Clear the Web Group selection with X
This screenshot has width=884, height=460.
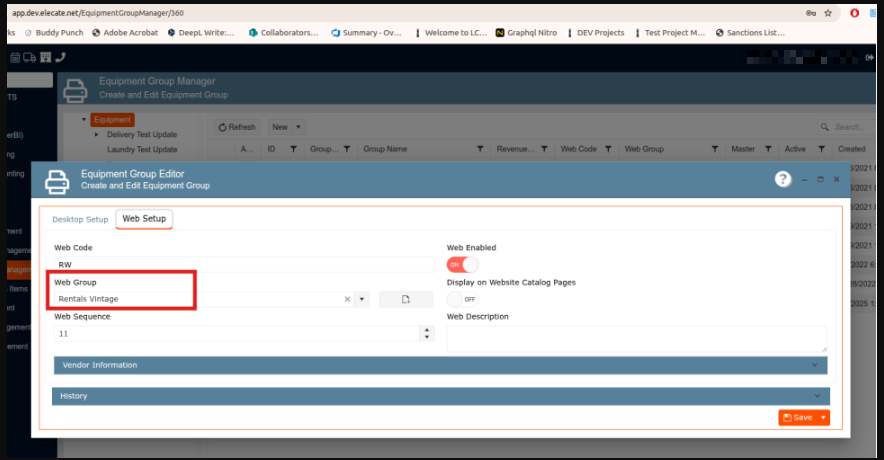click(x=347, y=299)
